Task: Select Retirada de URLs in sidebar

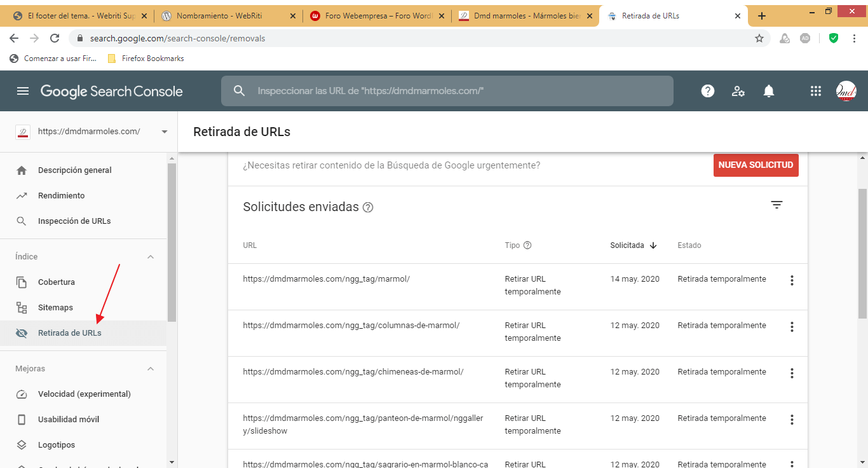Action: [x=83, y=333]
